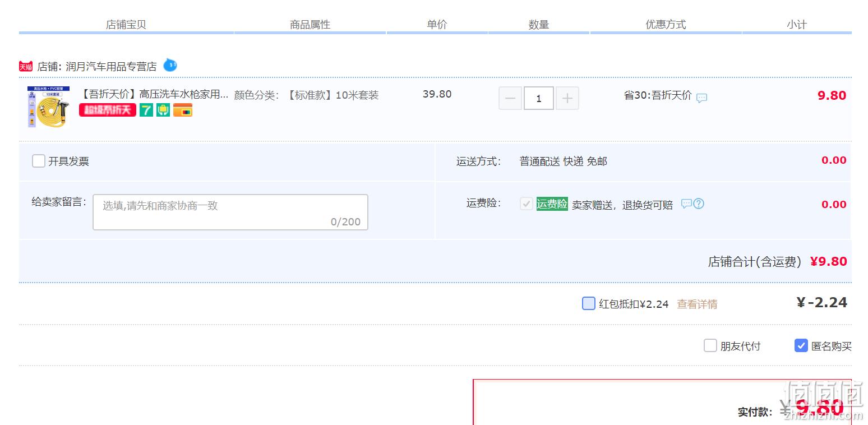Click the green 运费险 label
The width and height of the screenshot is (868, 425).
[x=552, y=204]
